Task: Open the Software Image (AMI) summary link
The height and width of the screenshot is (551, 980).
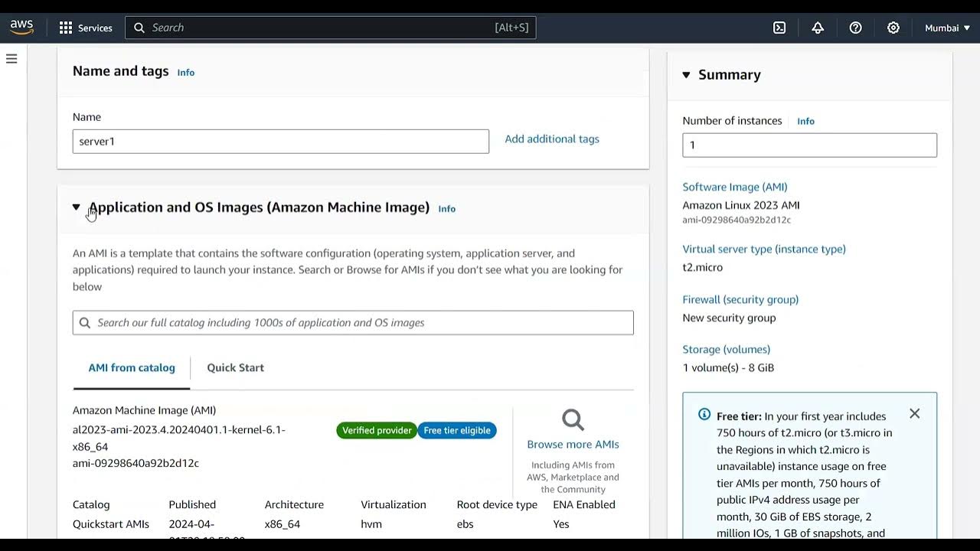Action: pyautogui.click(x=734, y=187)
